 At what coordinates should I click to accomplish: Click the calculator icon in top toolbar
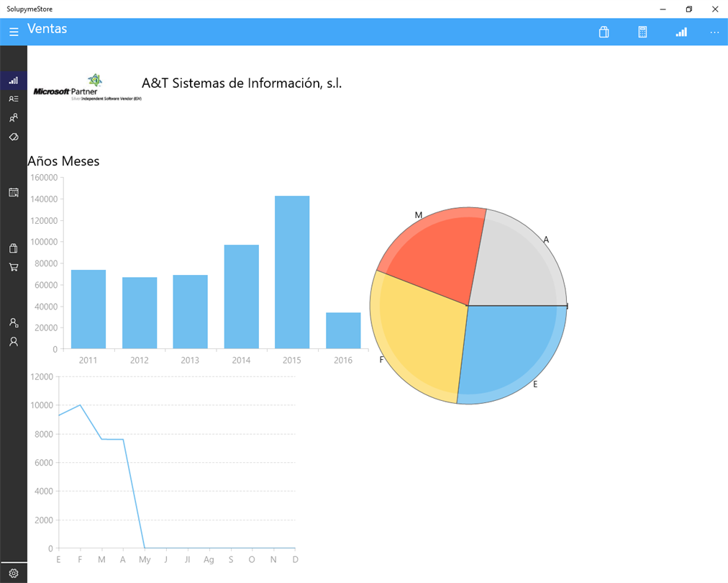tap(642, 32)
